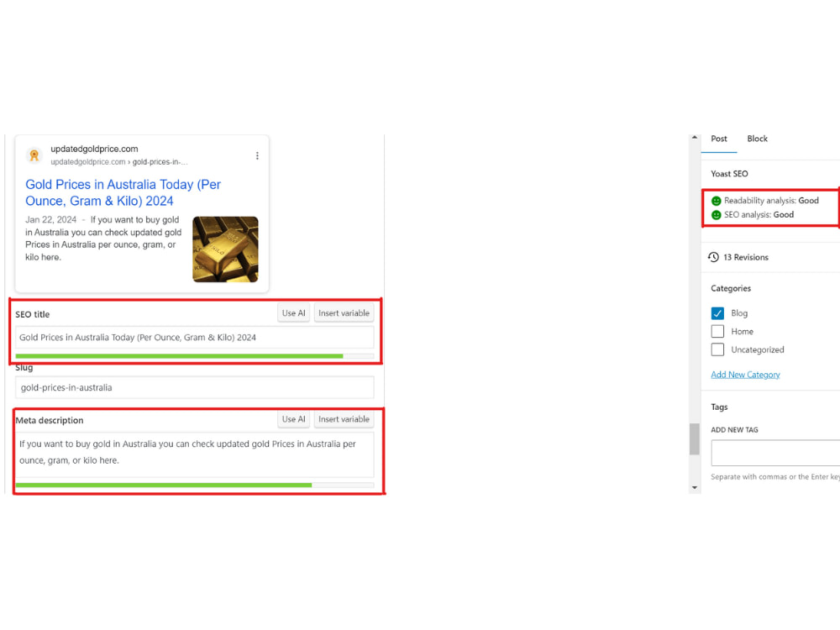
Task: Switch to the Post tab
Action: click(719, 139)
